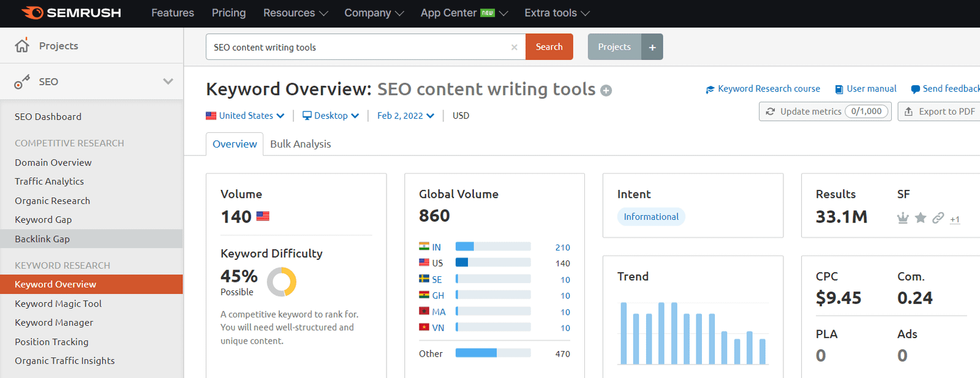980x378 pixels.
Task: Open Backlink Gap in sidebar
Action: pyautogui.click(x=91, y=239)
